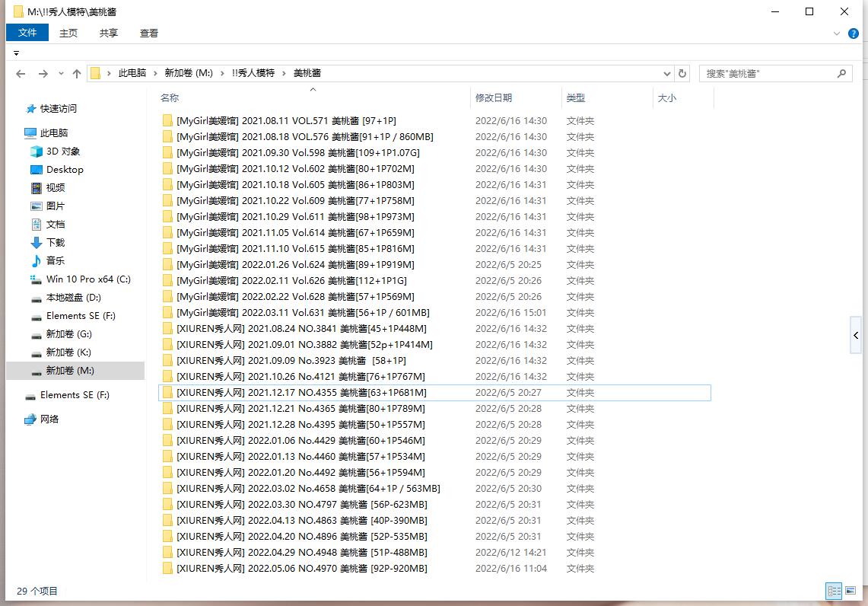Click folder icon of Vol.598 row
Screen dimensions: 868x606
point(167,153)
